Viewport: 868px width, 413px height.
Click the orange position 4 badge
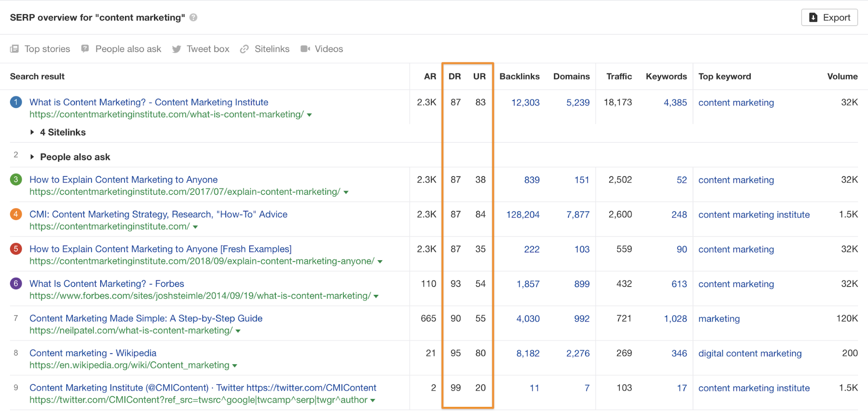point(16,214)
